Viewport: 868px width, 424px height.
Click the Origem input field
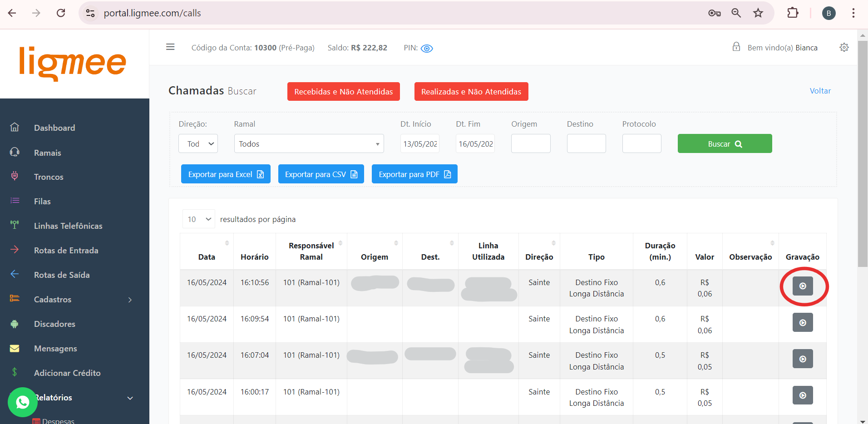pyautogui.click(x=530, y=144)
